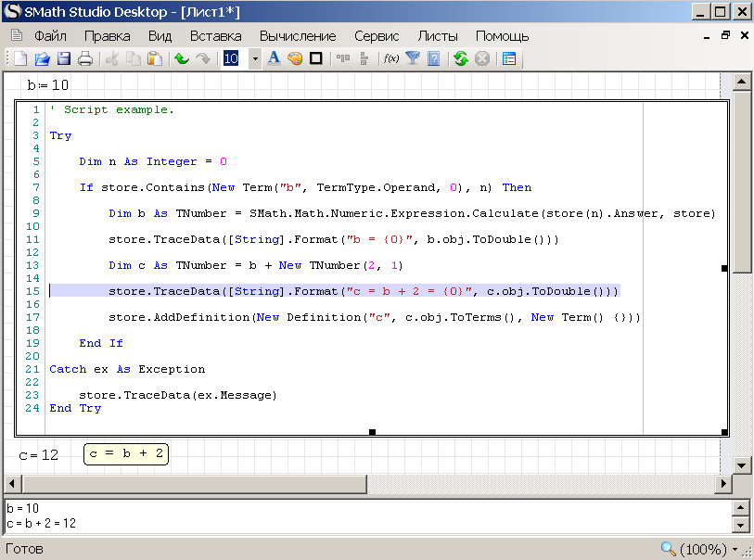Click the 'c = b + 2' description label

point(126,453)
